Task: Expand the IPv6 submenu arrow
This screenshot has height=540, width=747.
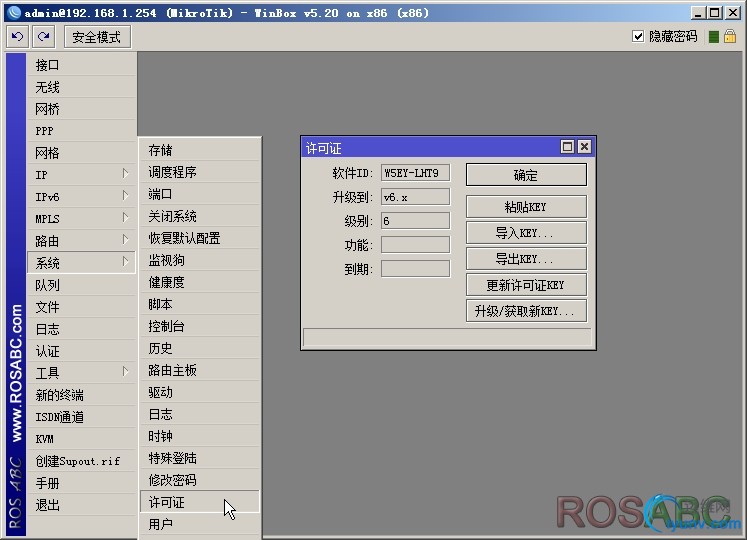Action: point(125,196)
